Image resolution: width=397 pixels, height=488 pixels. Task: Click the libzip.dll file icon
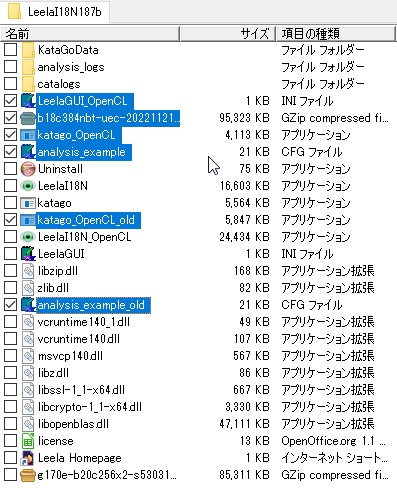28,271
